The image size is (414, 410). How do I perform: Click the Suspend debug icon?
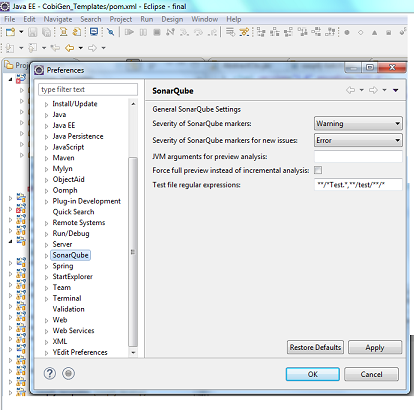143,32
